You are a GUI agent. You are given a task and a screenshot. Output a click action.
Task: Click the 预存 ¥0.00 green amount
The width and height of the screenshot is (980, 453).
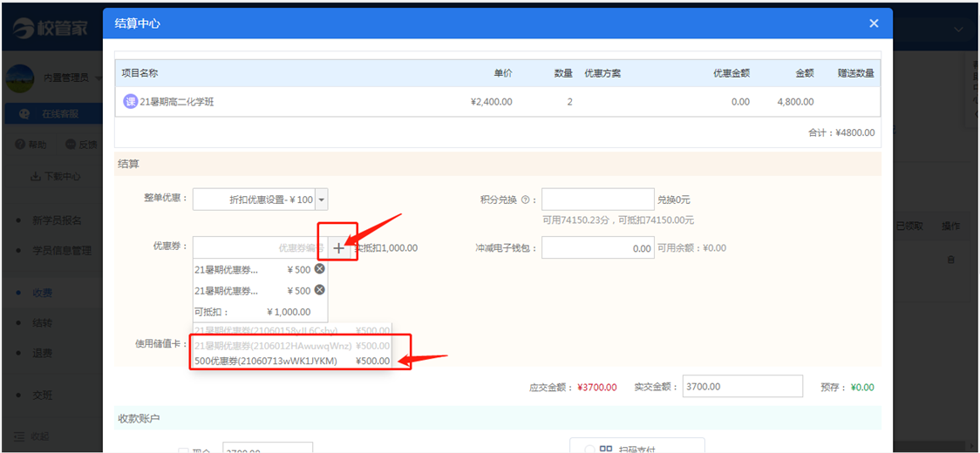tap(862, 388)
